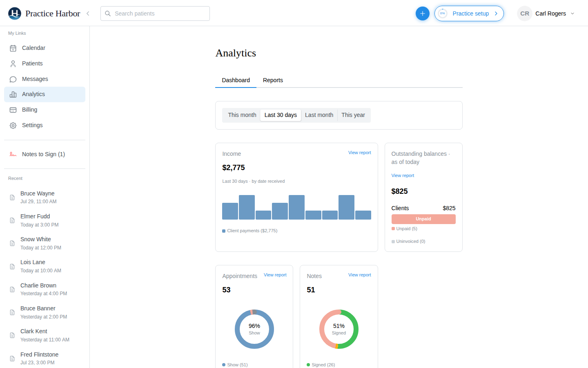The height and width of the screenshot is (368, 588).
Task: Click the Unpaid balance bar
Action: coord(423,219)
